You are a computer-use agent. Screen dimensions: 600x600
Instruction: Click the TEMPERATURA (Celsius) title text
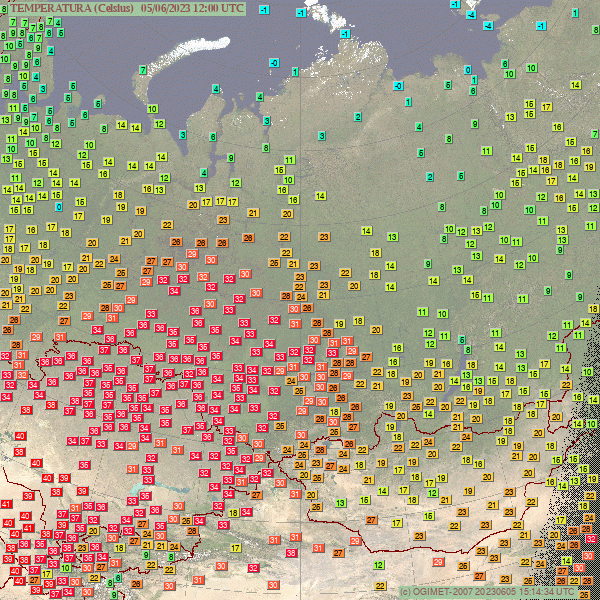click(72, 8)
